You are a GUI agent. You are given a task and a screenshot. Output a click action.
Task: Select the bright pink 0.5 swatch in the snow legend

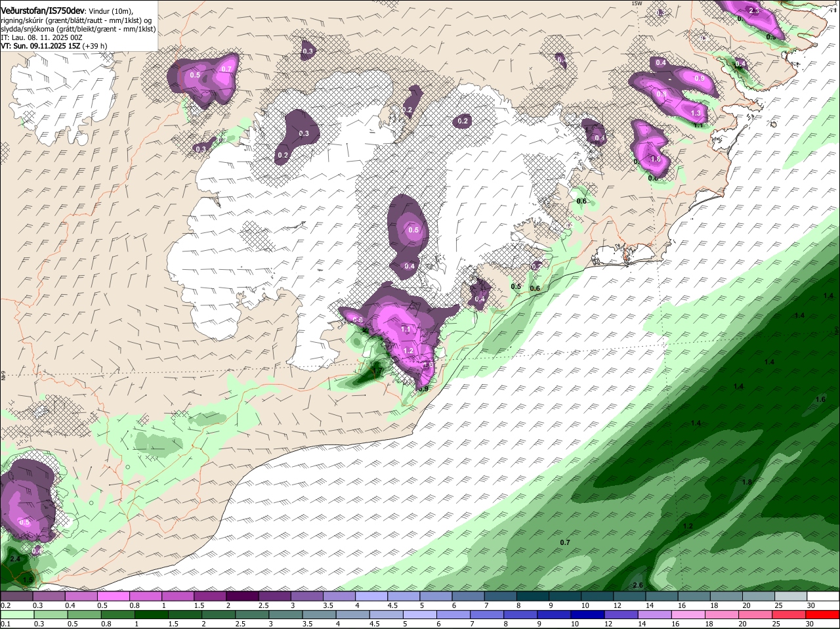click(x=113, y=596)
